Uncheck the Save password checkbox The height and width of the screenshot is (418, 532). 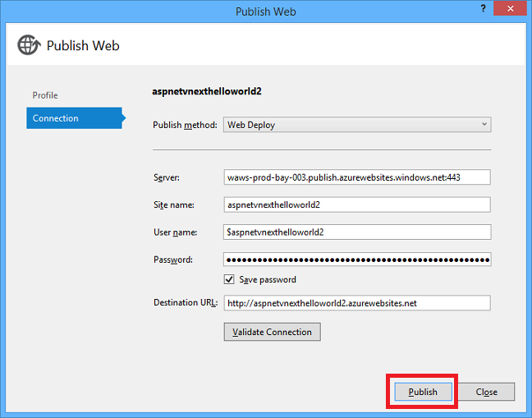pyautogui.click(x=229, y=279)
